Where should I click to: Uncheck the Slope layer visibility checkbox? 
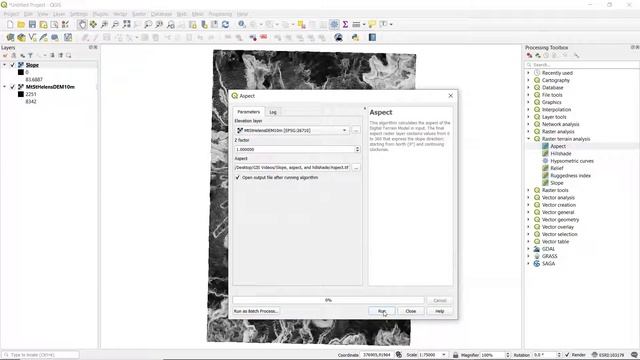coord(13,65)
